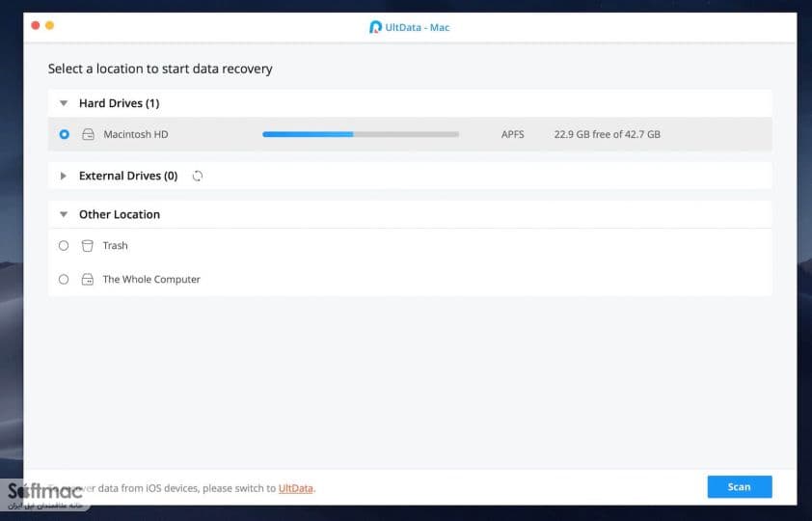Click the Macintosh HD storage usage bar
The height and width of the screenshot is (521, 812).
pos(361,134)
